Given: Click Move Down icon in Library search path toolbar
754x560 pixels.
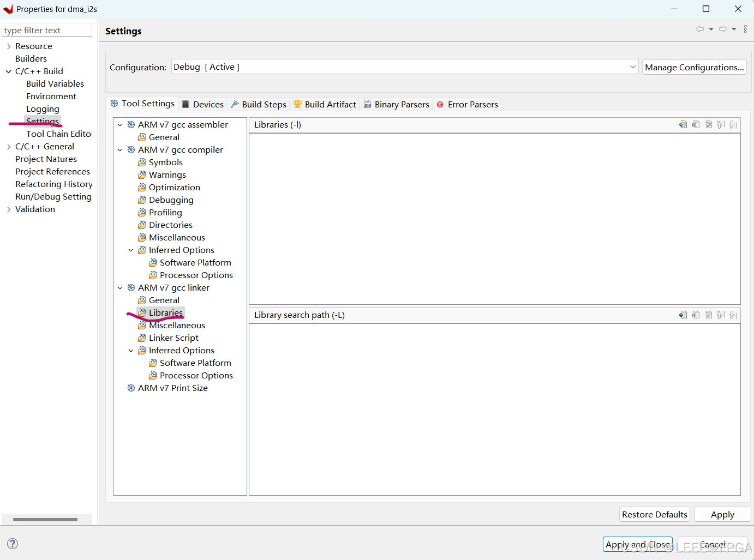Looking at the screenshot, I should 733,315.
